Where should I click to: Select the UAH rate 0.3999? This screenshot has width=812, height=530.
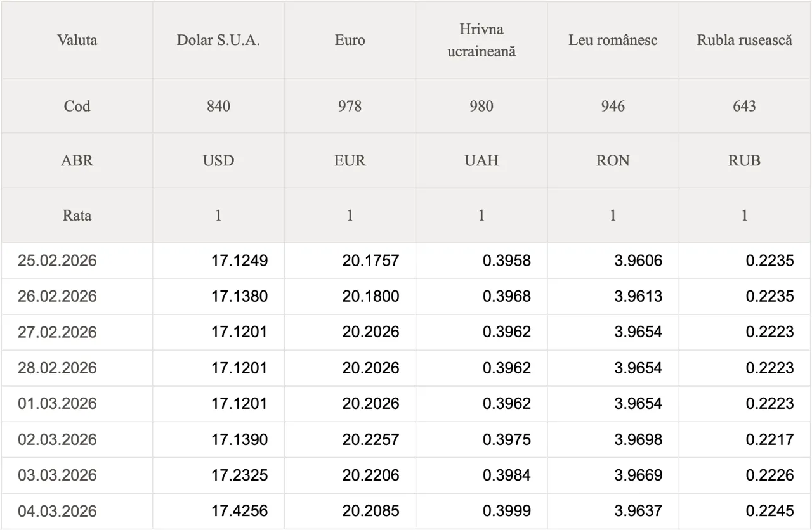(x=506, y=511)
